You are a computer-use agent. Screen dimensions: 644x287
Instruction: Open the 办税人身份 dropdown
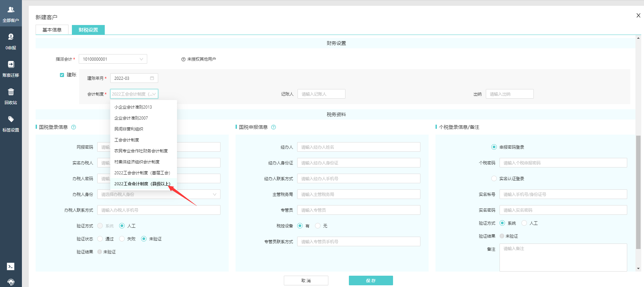(159, 194)
